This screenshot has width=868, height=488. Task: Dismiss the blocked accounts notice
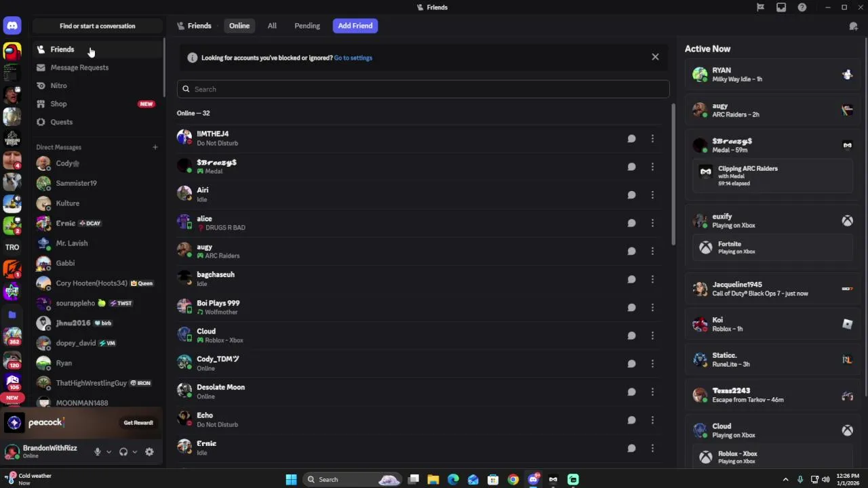(655, 57)
